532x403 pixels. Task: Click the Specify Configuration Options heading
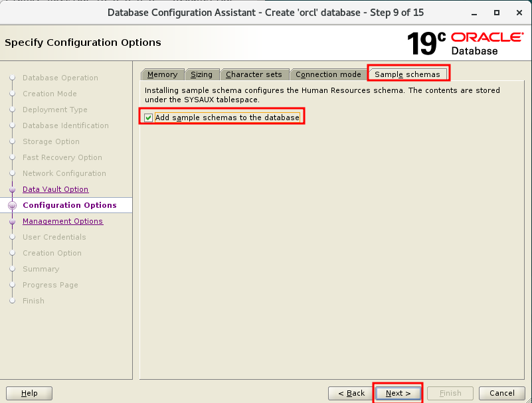point(83,42)
